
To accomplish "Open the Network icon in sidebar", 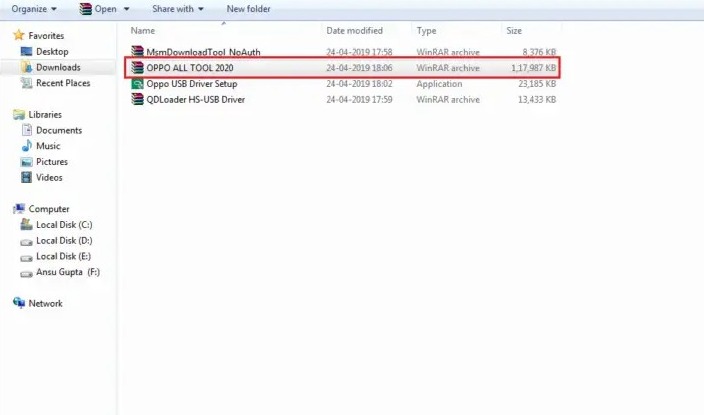I will pyautogui.click(x=19, y=303).
